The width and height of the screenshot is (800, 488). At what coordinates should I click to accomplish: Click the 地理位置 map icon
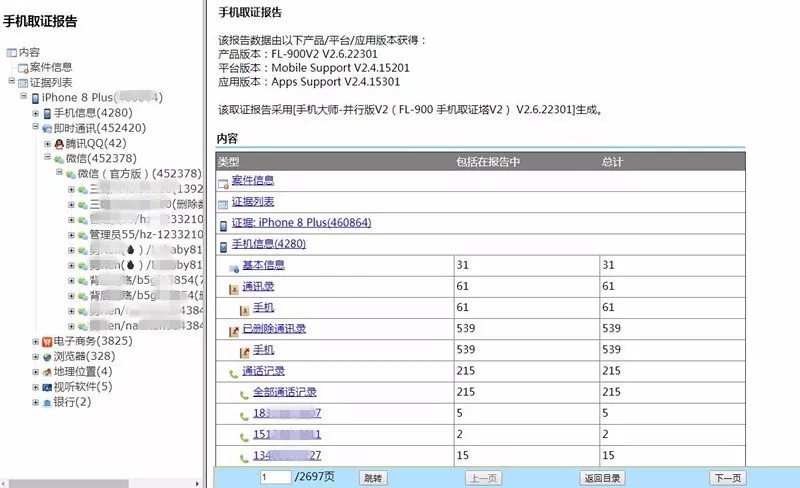47,372
